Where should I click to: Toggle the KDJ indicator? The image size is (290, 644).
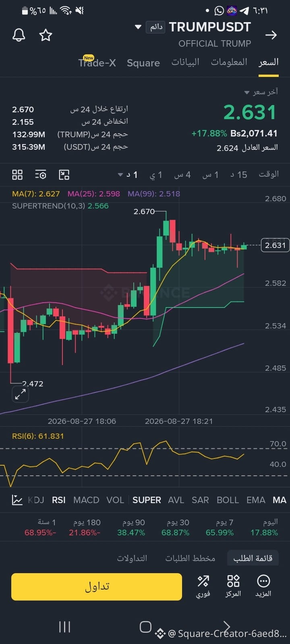[36, 500]
